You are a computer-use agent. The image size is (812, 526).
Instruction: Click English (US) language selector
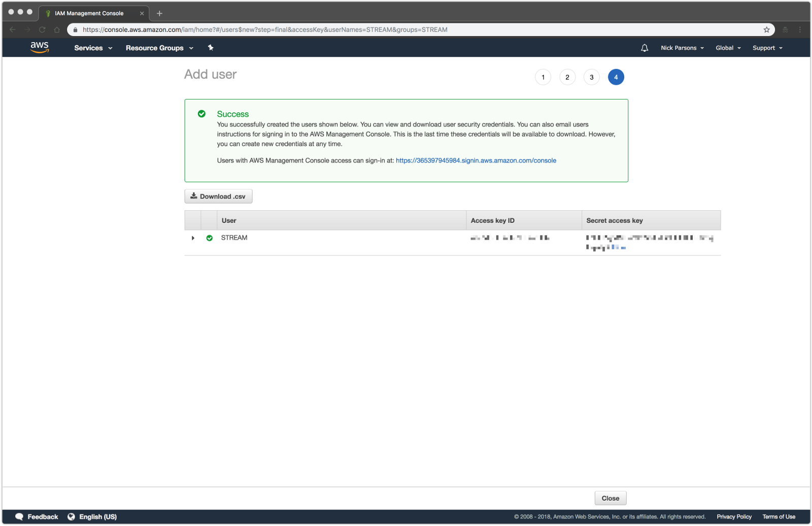coord(98,517)
